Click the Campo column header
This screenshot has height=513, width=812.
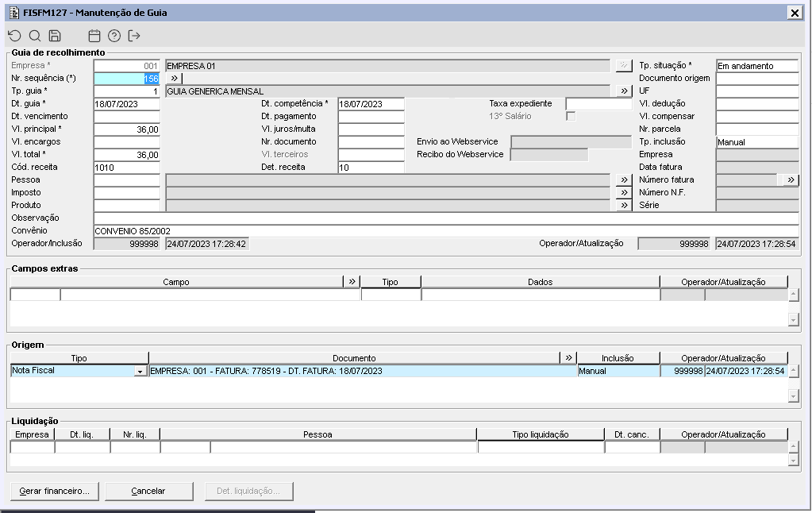coord(176,281)
